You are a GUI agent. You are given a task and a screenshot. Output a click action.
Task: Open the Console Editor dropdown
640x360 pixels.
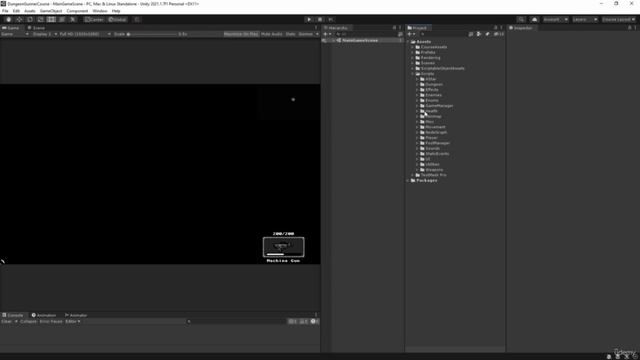(x=73, y=322)
